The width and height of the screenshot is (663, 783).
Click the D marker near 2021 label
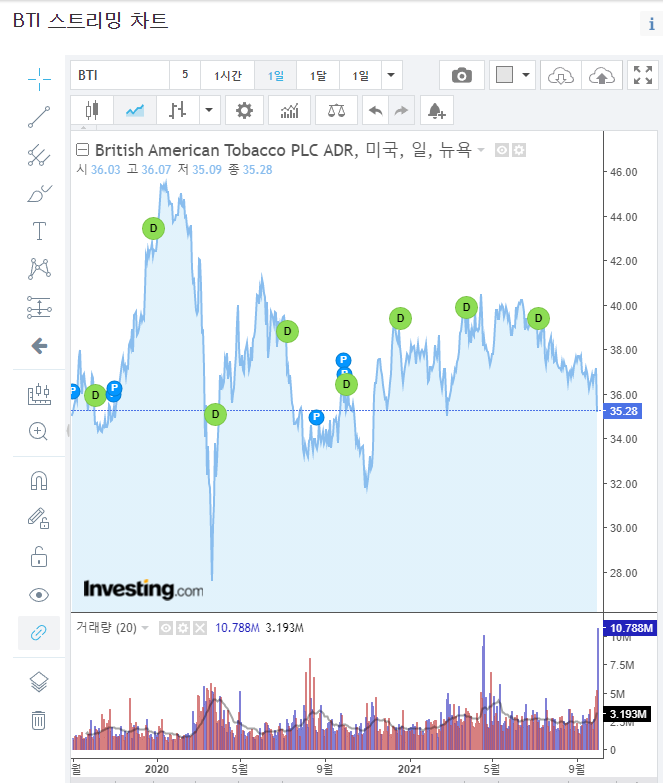[x=400, y=318]
